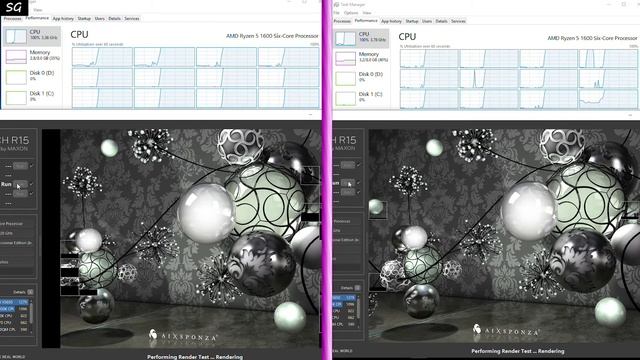Screen dimensions: 640x360
Task: Click Performing Render Test status in left Cinebench
Action: point(195,357)
